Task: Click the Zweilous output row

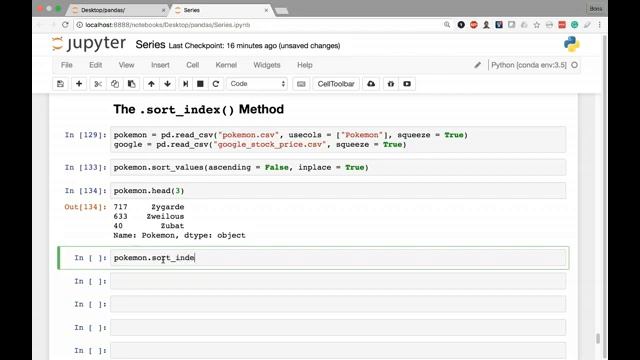Action: [149, 216]
